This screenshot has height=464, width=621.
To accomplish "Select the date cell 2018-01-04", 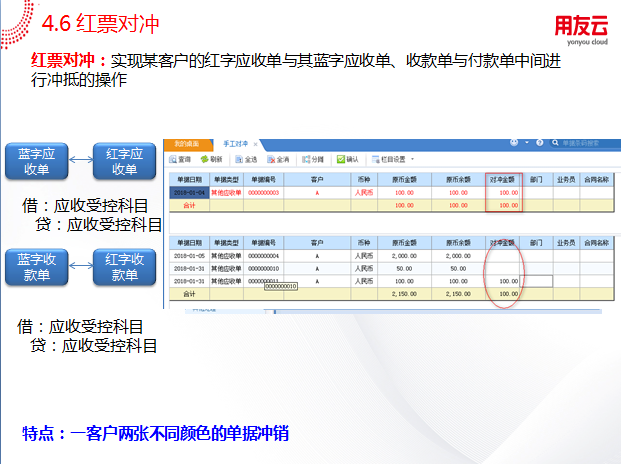I will pyautogui.click(x=189, y=193).
